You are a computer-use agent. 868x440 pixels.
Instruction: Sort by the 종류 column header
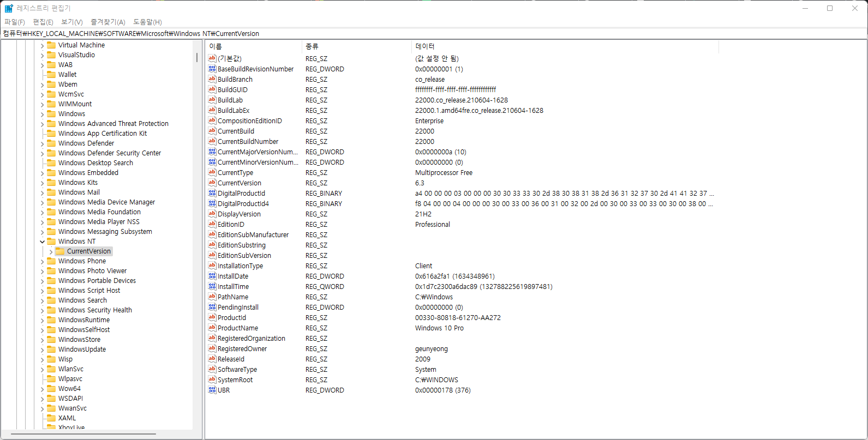point(357,46)
